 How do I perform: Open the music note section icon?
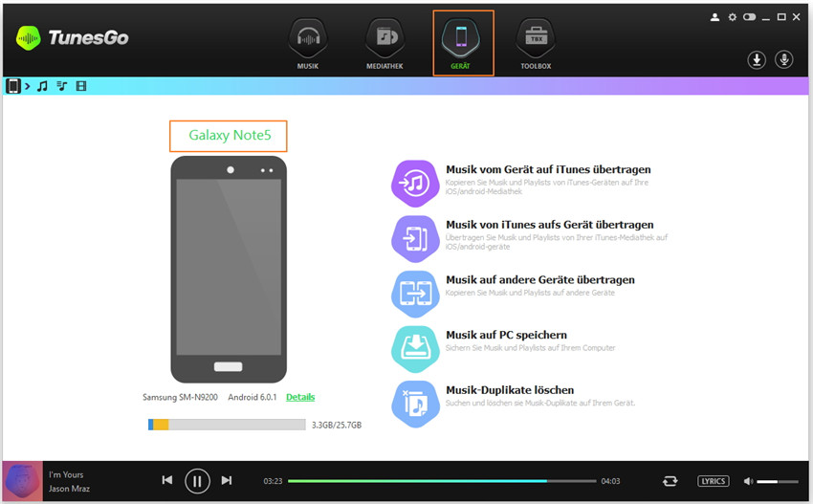[x=42, y=86]
